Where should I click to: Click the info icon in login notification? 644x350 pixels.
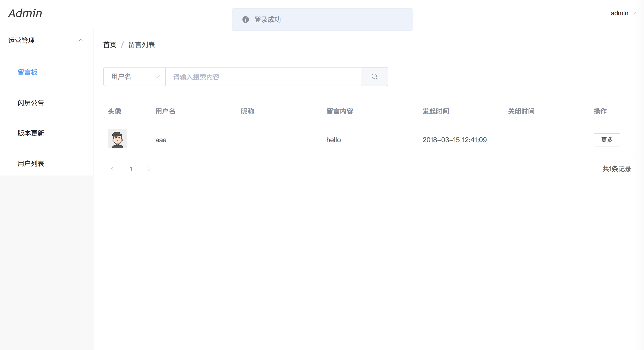coord(245,19)
